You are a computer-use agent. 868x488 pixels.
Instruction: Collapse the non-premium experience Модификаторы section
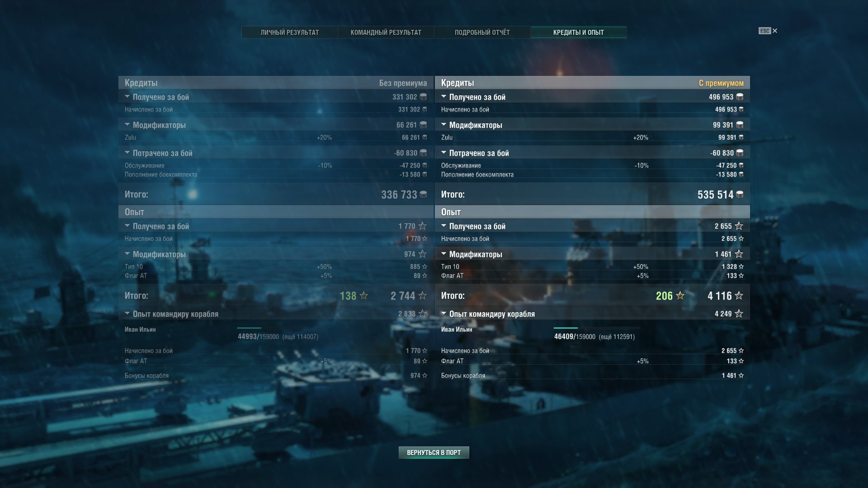[x=127, y=254]
